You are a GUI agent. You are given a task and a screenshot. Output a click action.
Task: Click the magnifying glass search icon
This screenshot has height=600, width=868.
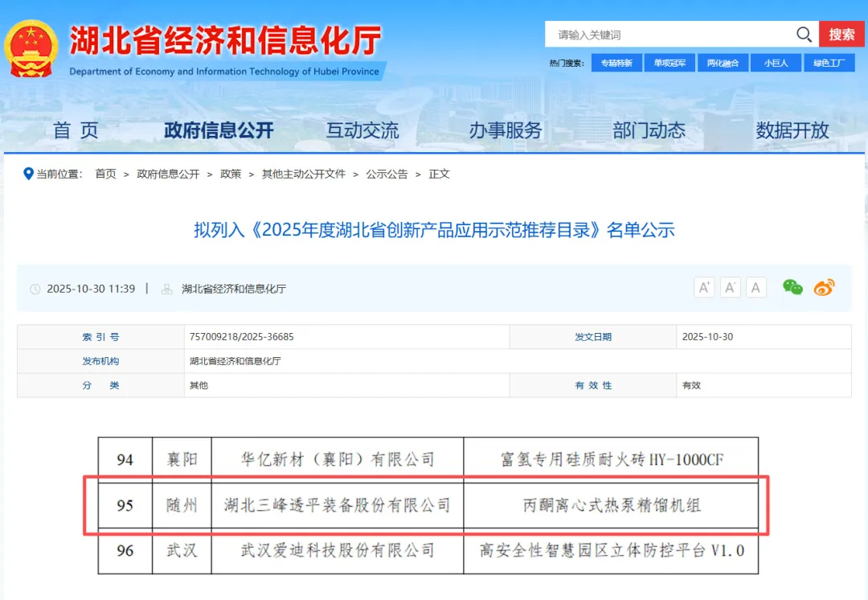click(804, 35)
